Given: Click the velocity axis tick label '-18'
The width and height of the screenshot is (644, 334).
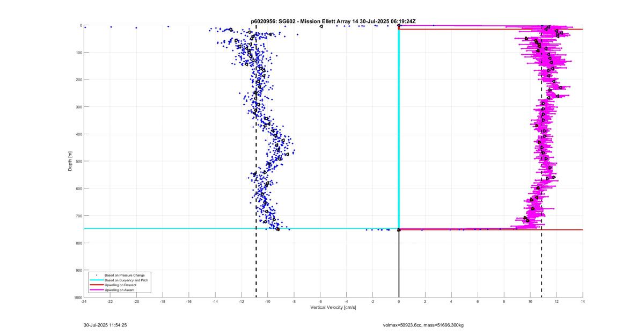Looking at the screenshot, I should click(x=163, y=302).
